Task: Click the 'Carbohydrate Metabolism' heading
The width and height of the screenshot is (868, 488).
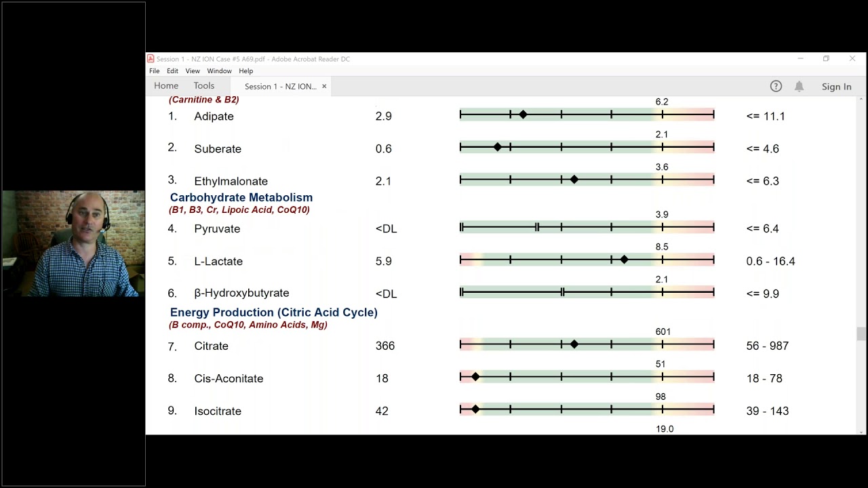Action: 241,198
